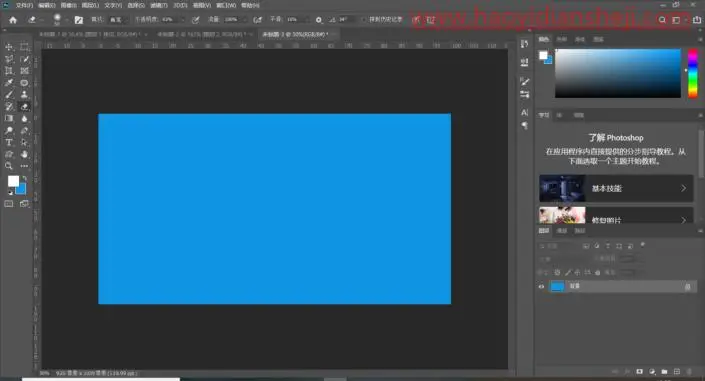The image size is (705, 381).
Task: Select the Eraser tool in toolbox
Action: 24,107
